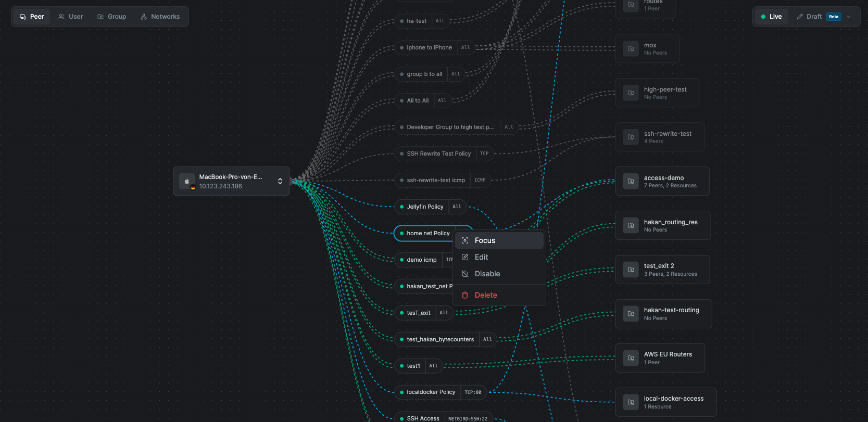Click the 10.123.243.186 IP address text

tap(221, 186)
